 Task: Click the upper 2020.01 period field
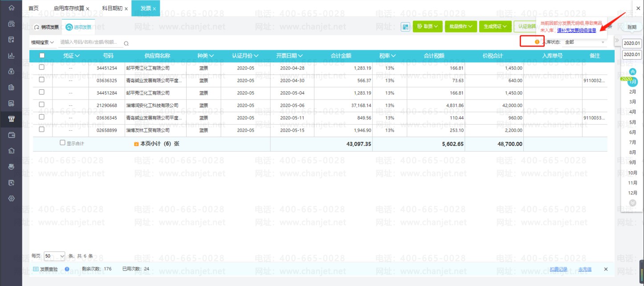[632, 44]
